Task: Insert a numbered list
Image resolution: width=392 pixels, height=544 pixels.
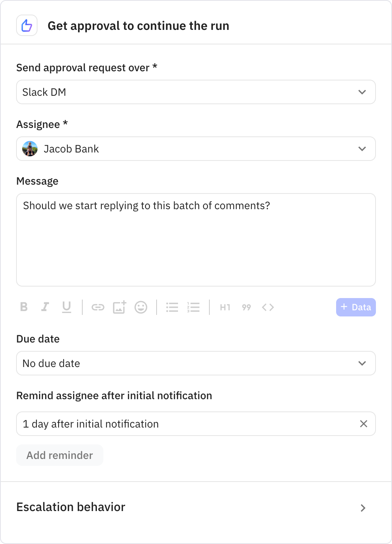Action: coord(193,307)
